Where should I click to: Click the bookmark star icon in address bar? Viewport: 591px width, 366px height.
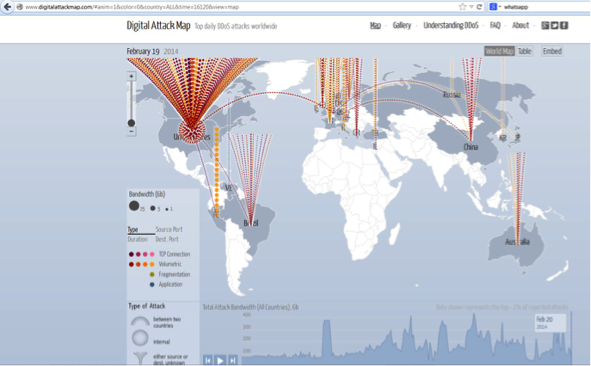click(x=462, y=7)
